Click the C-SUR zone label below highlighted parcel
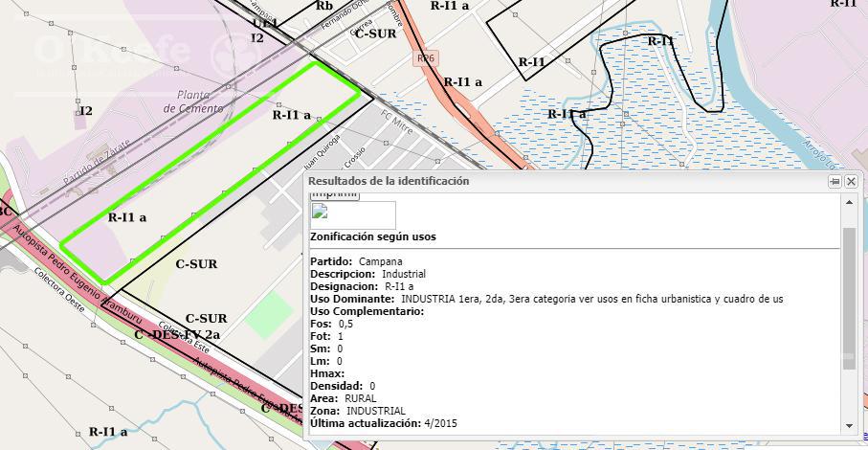This screenshot has height=450, width=868. 196,264
